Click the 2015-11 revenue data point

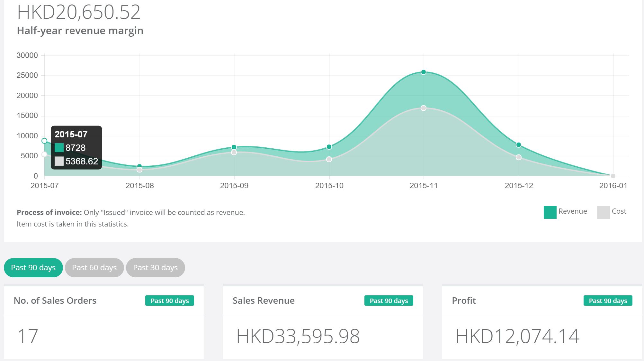click(424, 72)
